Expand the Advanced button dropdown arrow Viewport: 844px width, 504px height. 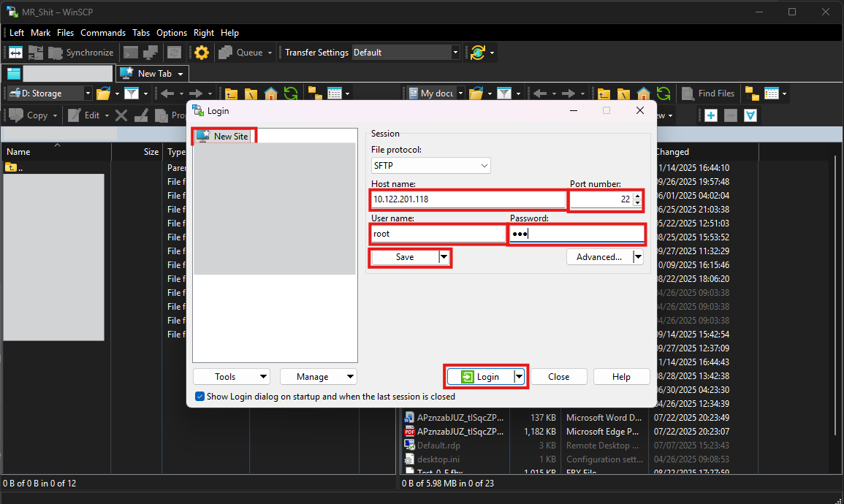[x=637, y=257]
